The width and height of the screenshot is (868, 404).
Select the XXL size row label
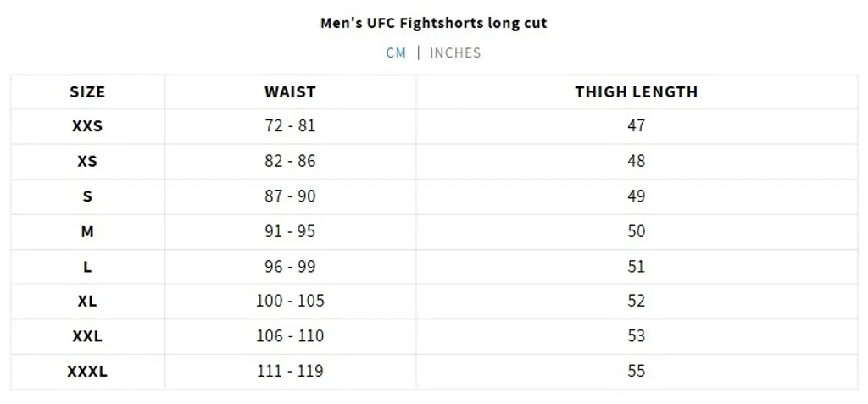(x=87, y=336)
